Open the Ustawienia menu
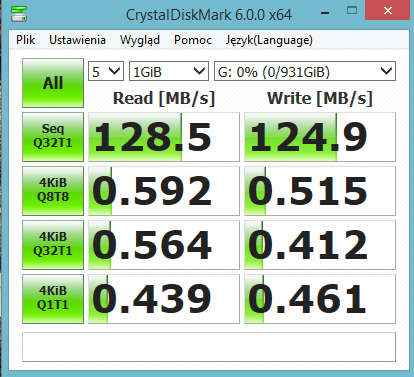 click(77, 40)
